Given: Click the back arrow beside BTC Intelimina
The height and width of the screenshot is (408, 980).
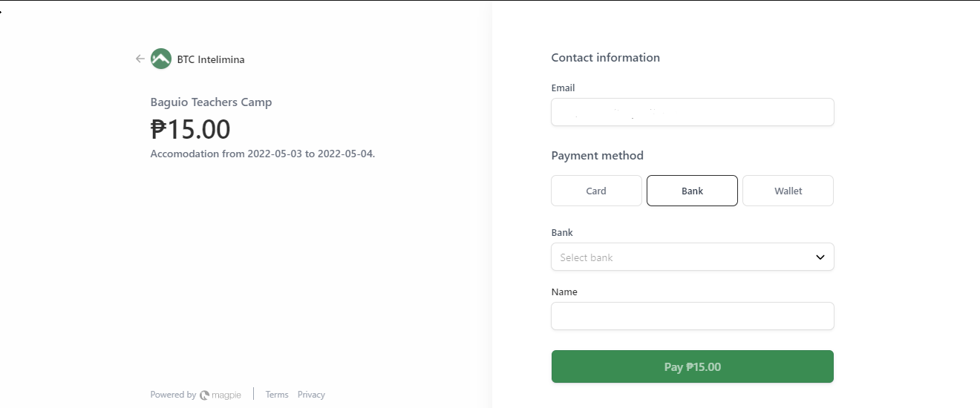Looking at the screenshot, I should 140,59.
